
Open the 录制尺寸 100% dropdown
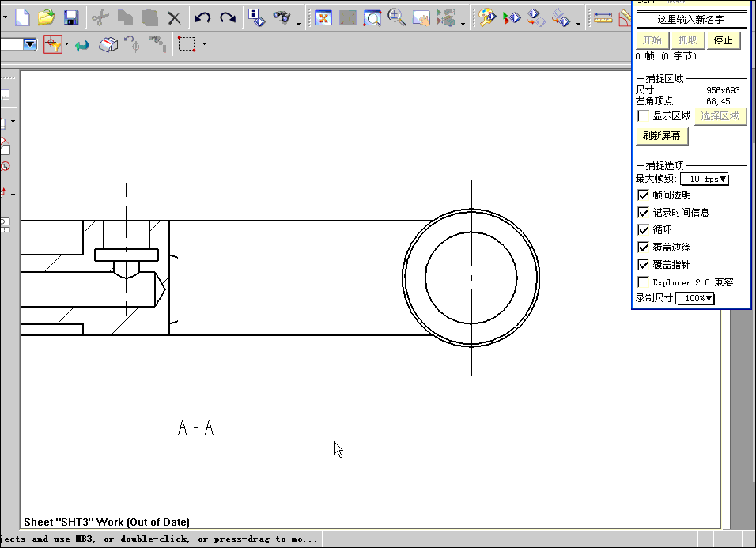pos(695,298)
